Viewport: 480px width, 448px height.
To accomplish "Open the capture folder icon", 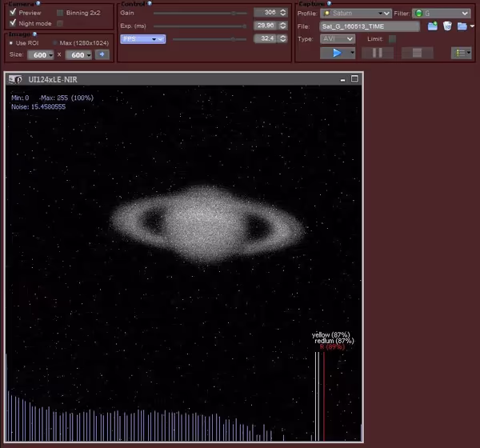I will 462,26.
